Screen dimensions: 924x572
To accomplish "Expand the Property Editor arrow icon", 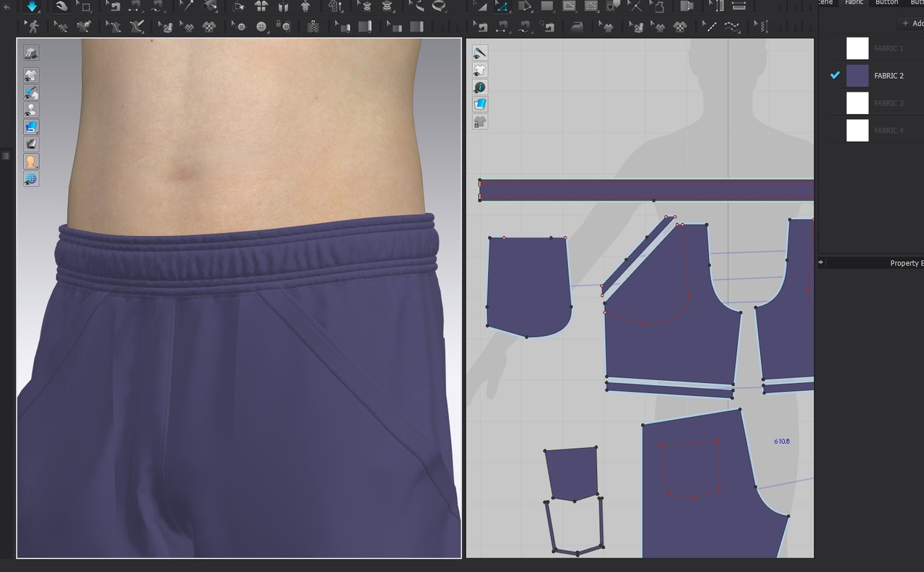I will [821, 263].
